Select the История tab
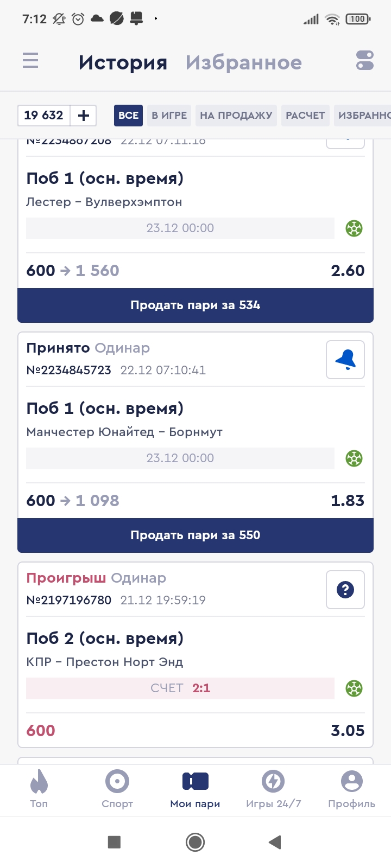The height and width of the screenshot is (868, 391). point(123,63)
